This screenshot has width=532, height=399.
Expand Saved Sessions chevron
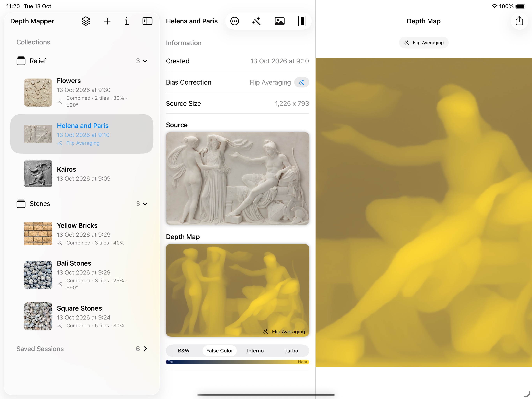pos(145,349)
